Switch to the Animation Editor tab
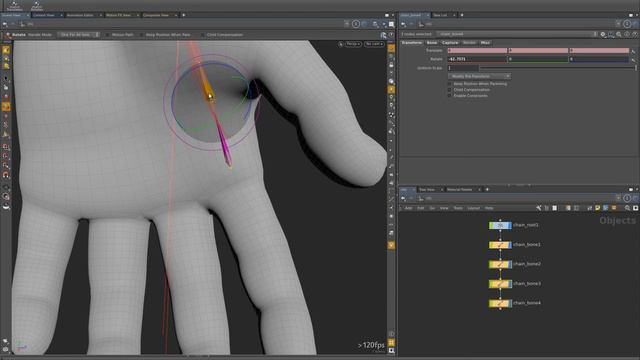640x360 pixels. [80, 15]
